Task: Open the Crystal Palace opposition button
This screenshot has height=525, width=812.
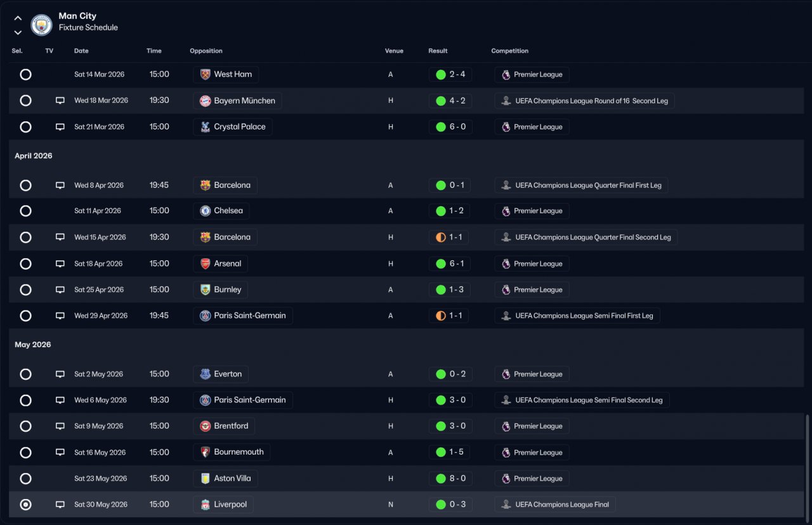Action: 233,127
